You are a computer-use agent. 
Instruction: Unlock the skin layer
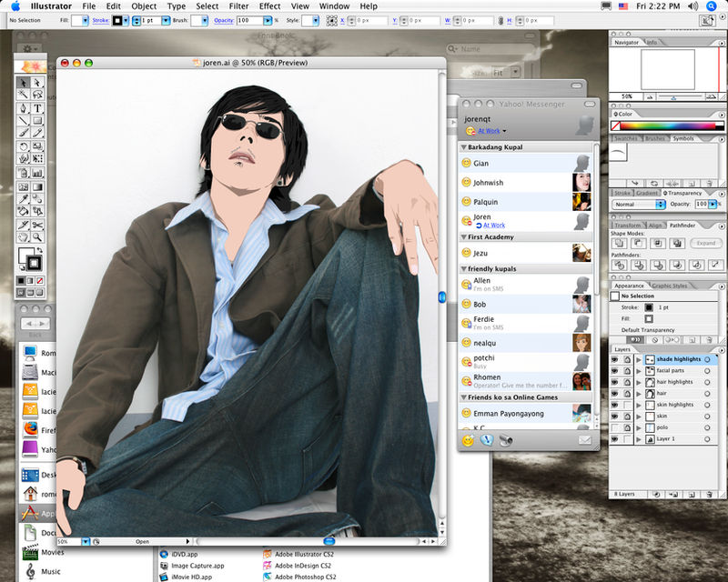coord(627,416)
